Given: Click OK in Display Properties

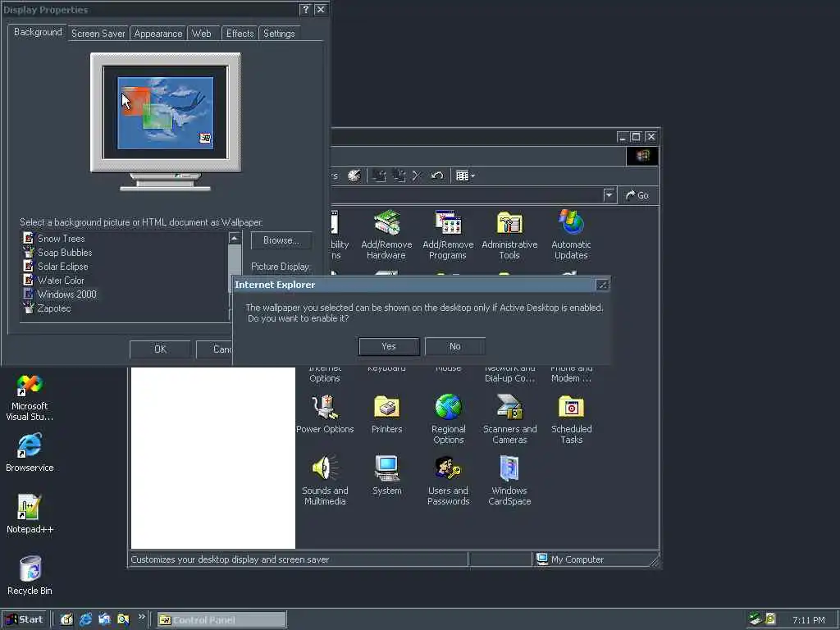Looking at the screenshot, I should pos(160,349).
